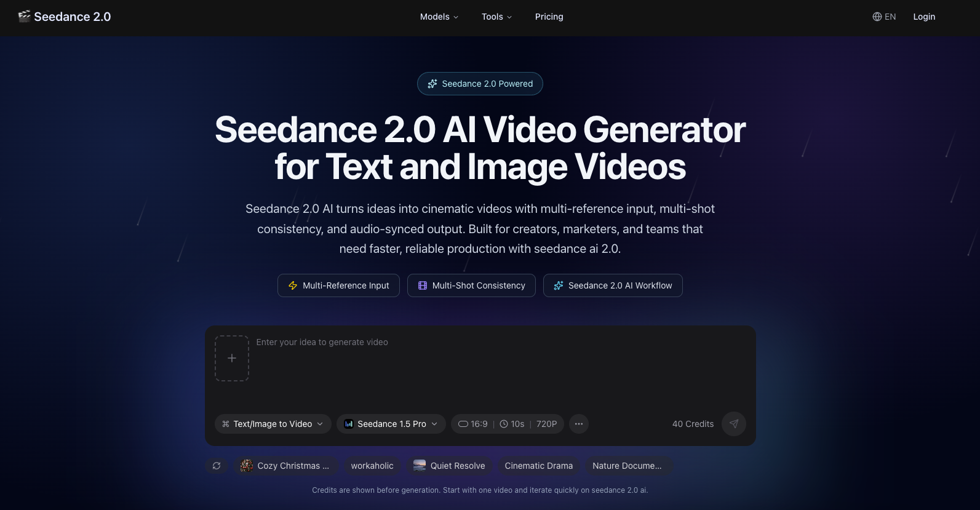Expand the Text/Image to Video mode dropdown
Screen dimensions: 980x510
[273, 424]
